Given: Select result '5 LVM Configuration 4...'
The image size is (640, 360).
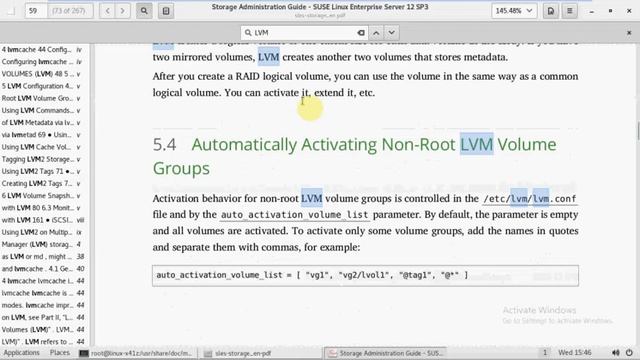Looking at the screenshot, I should coord(42,86).
